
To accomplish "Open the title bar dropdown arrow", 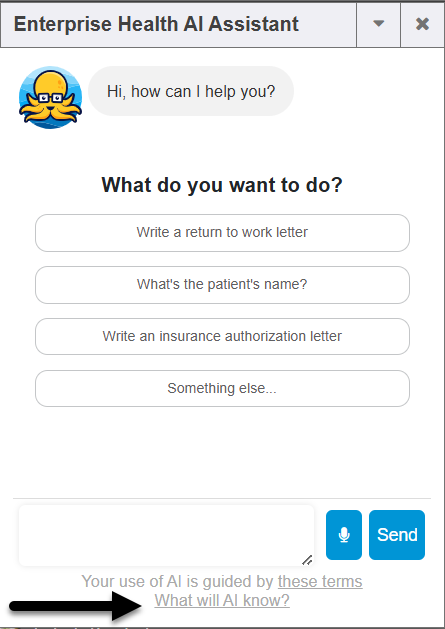I will point(378,24).
